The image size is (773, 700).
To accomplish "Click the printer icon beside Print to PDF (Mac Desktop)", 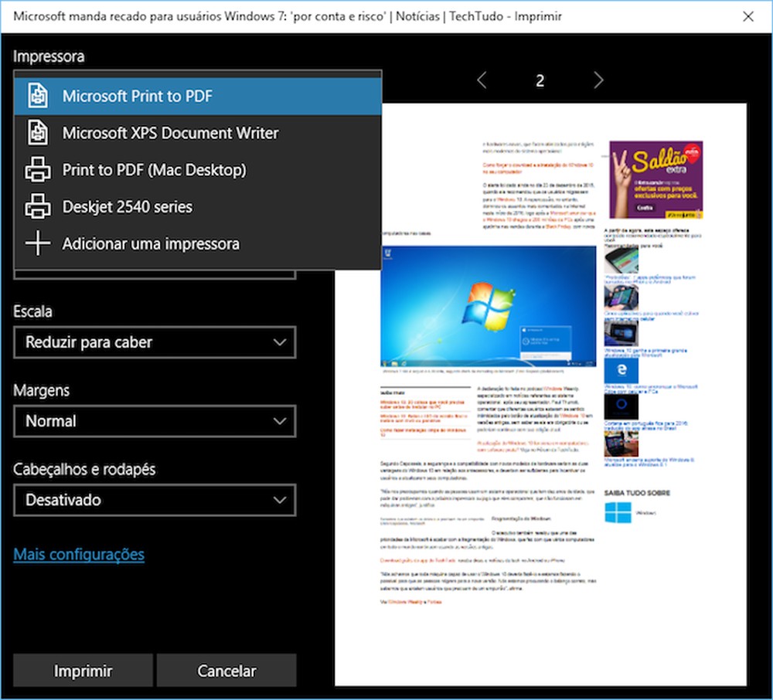I will click(x=37, y=169).
